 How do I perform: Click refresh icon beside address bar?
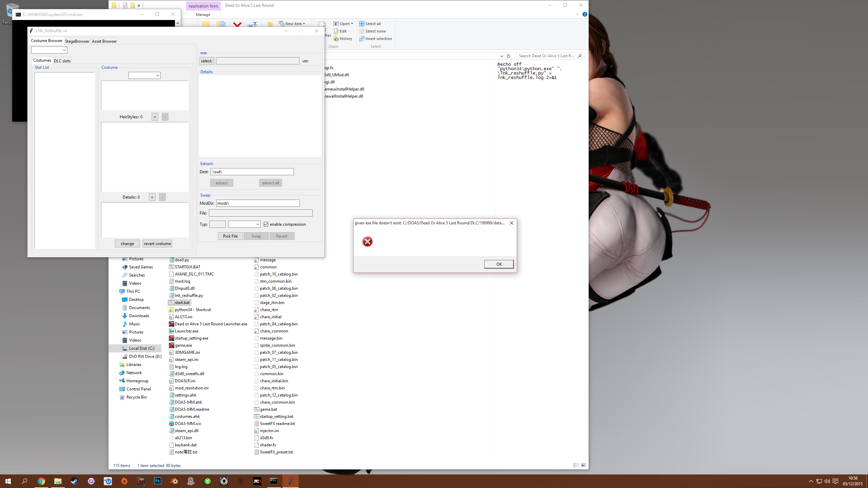coord(508,56)
